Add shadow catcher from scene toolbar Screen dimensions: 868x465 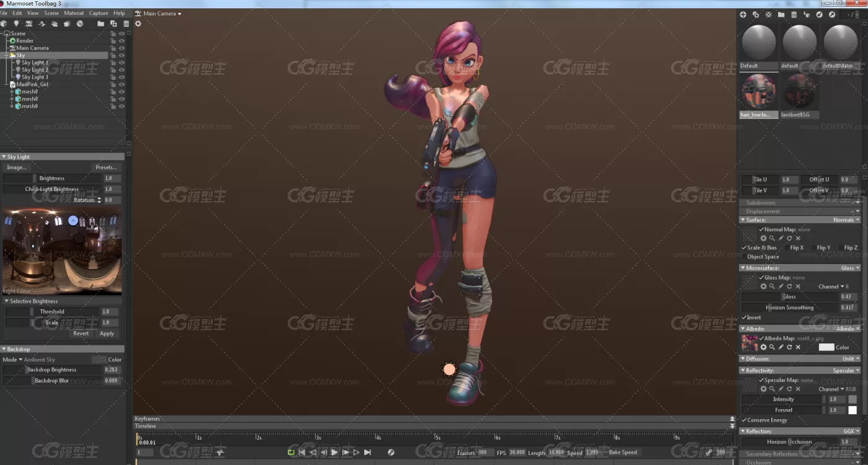click(x=42, y=24)
